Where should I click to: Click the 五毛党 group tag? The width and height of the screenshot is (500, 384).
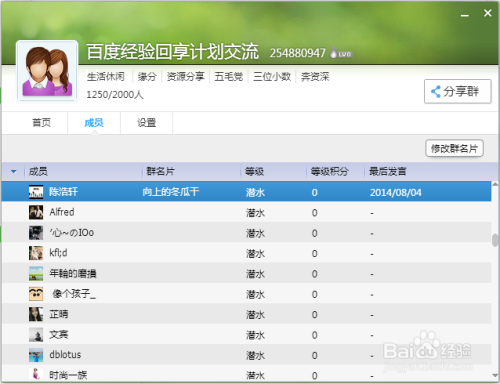(228, 77)
